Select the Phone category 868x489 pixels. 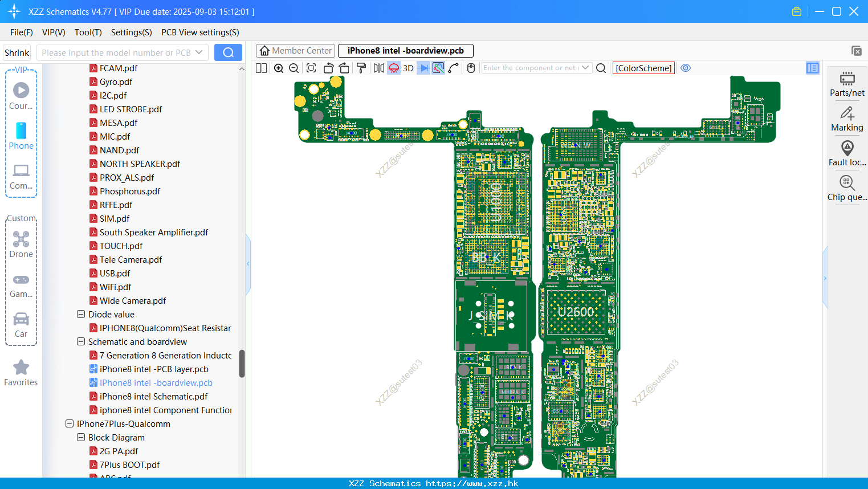pyautogui.click(x=21, y=136)
